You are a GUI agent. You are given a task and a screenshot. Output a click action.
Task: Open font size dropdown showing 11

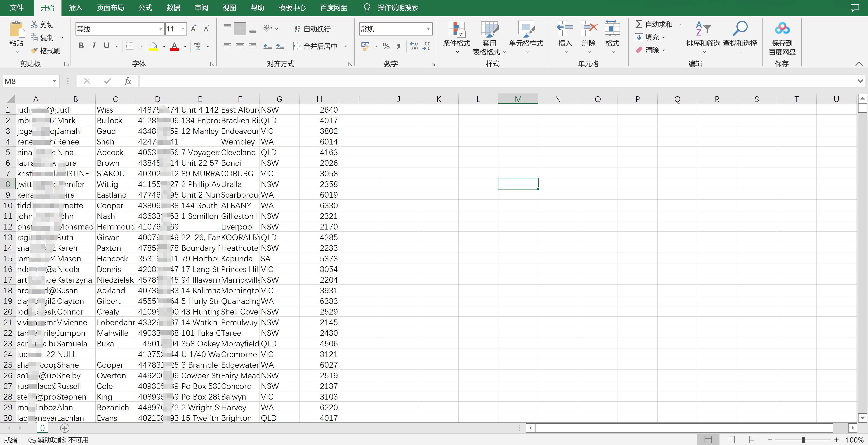tap(183, 29)
